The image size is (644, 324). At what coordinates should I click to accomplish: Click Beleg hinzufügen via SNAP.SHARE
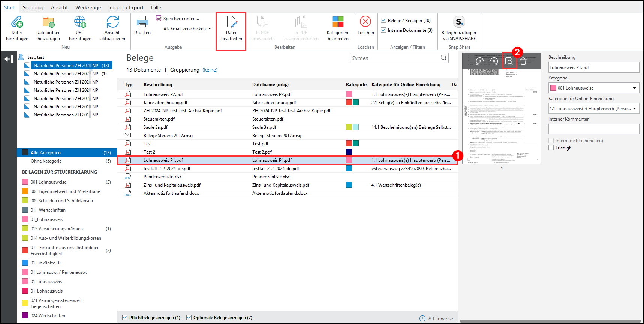(x=459, y=28)
